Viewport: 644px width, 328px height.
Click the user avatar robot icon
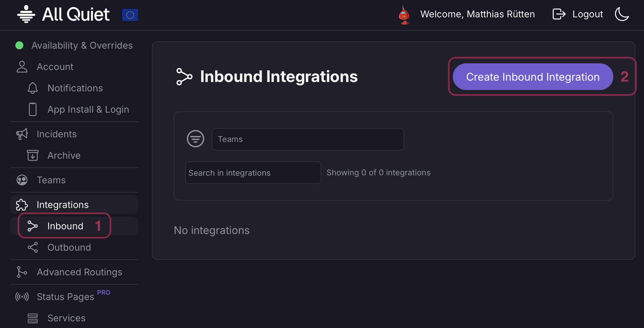point(404,15)
